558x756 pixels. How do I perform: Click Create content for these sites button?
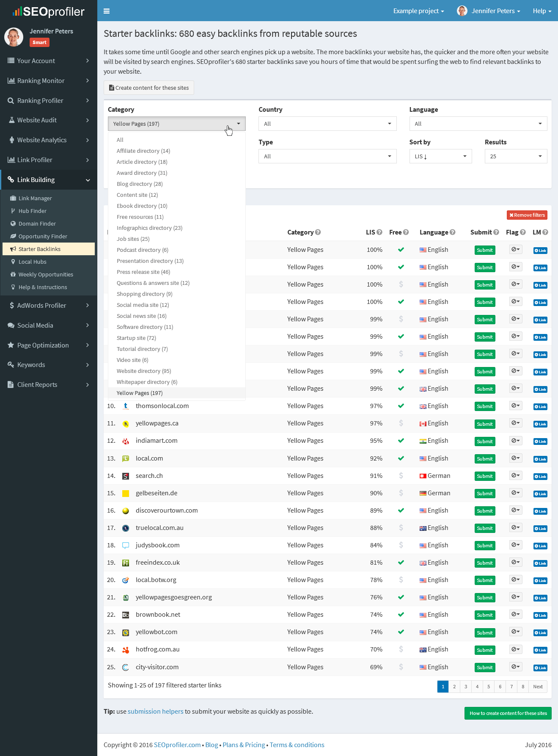click(149, 88)
